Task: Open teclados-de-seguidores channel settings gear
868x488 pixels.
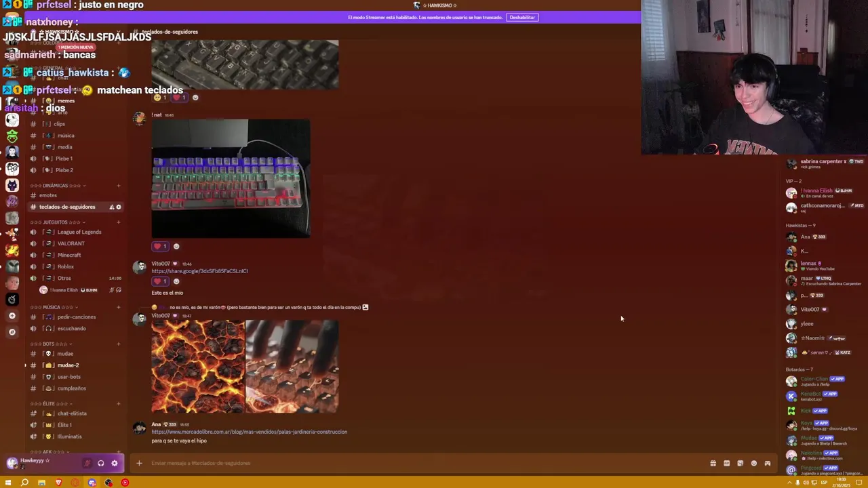Action: [x=119, y=207]
